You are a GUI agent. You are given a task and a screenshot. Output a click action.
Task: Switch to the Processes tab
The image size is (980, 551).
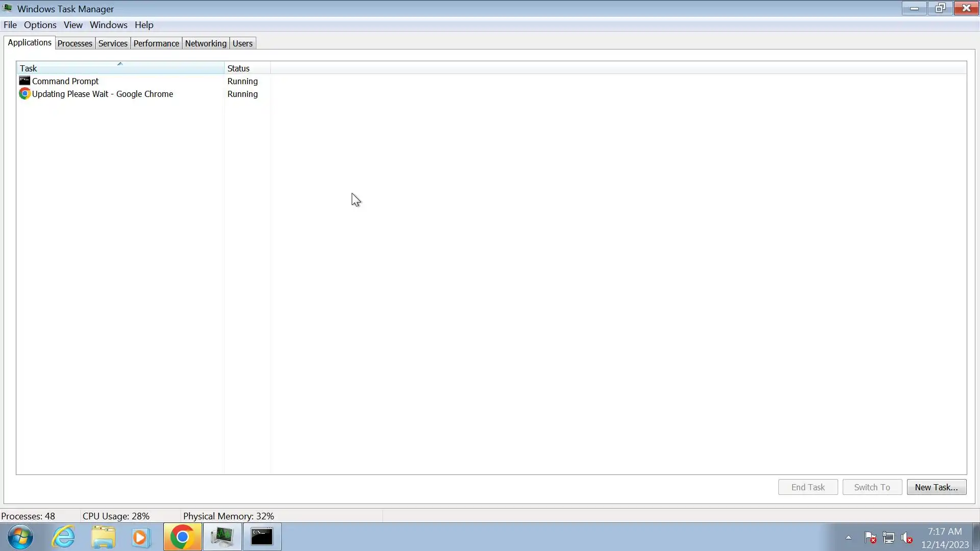coord(75,43)
